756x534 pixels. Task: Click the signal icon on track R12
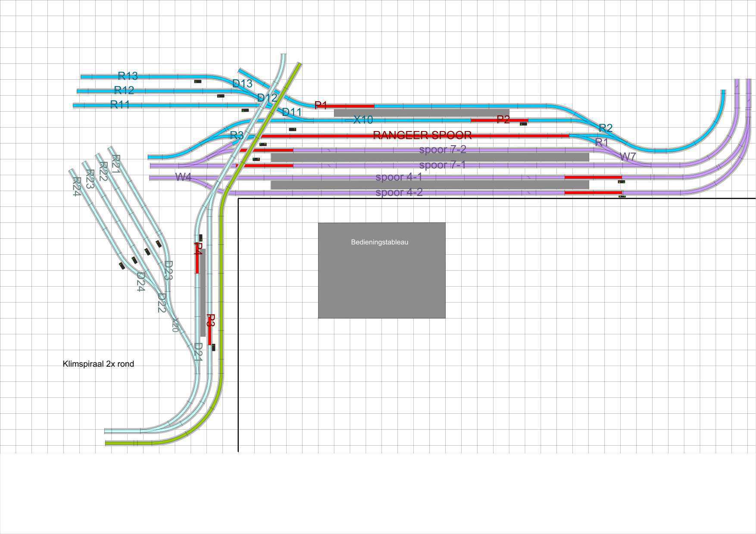(221, 96)
